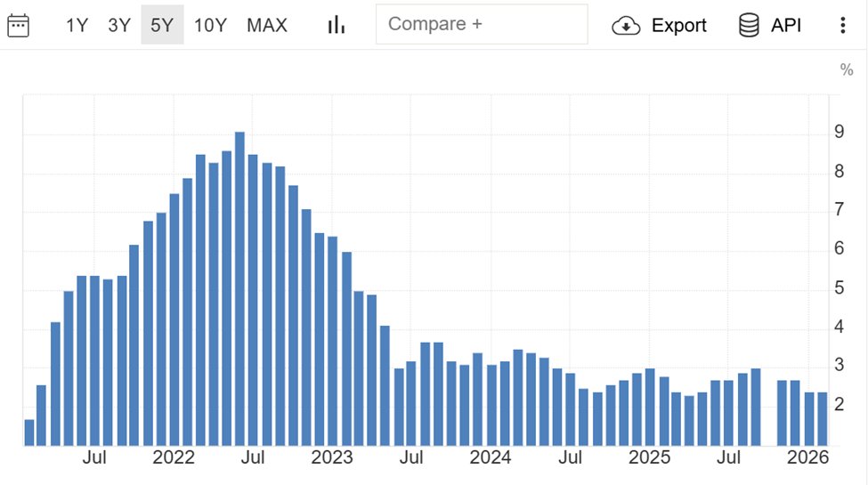Click the 2022 x-axis label

point(174,457)
